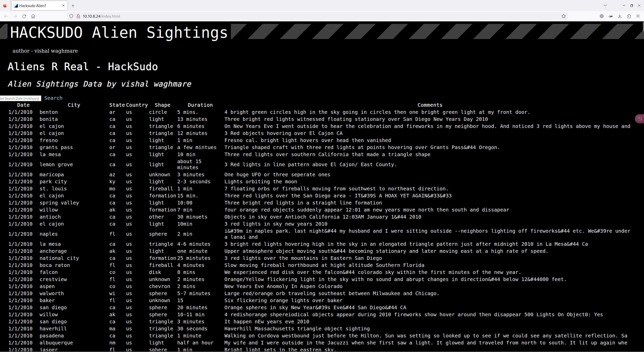Click the insecure connection padlock icon
644x352 pixels.
pos(78,16)
